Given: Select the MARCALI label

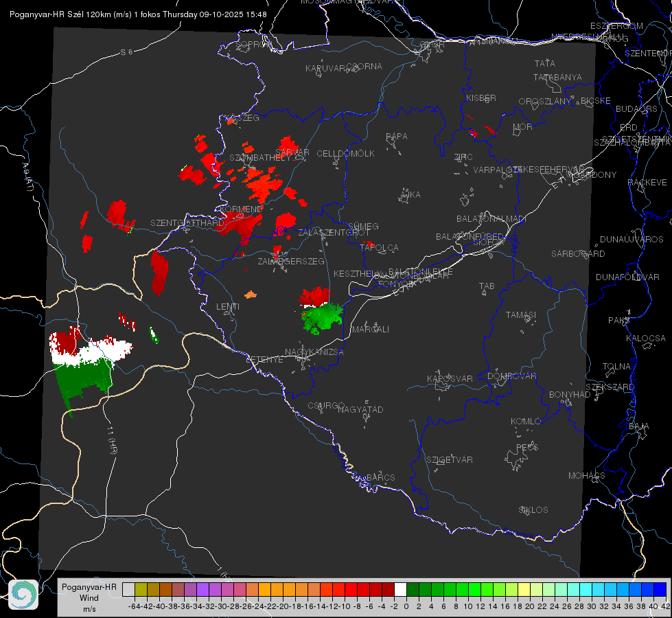Looking at the screenshot, I should pos(371,330).
